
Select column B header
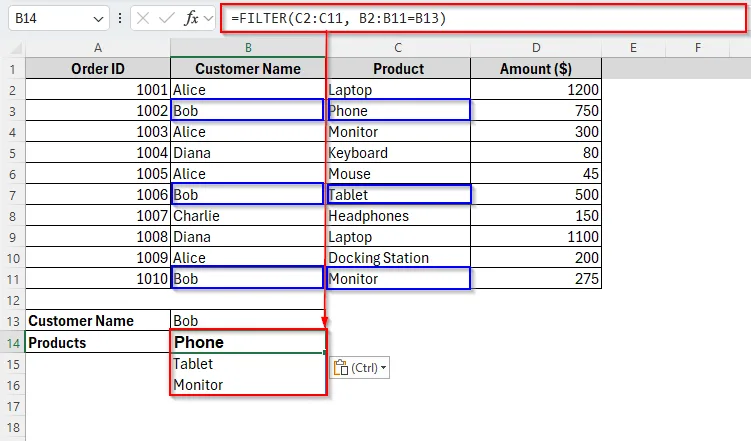(248, 48)
